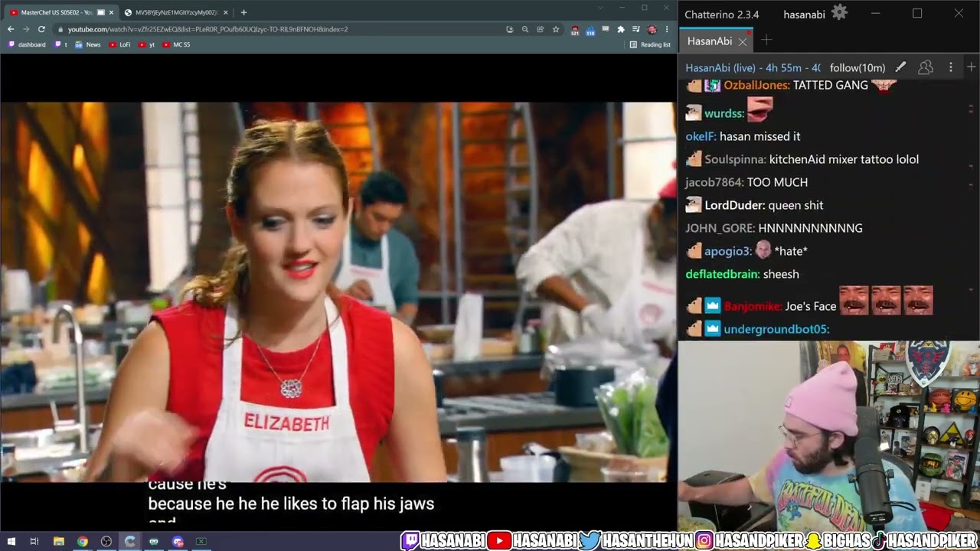Open the News bookmark

click(x=88, y=44)
